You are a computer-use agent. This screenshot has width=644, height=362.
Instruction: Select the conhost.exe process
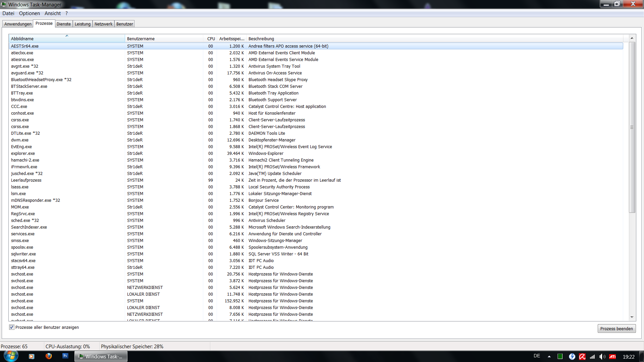pos(316,113)
